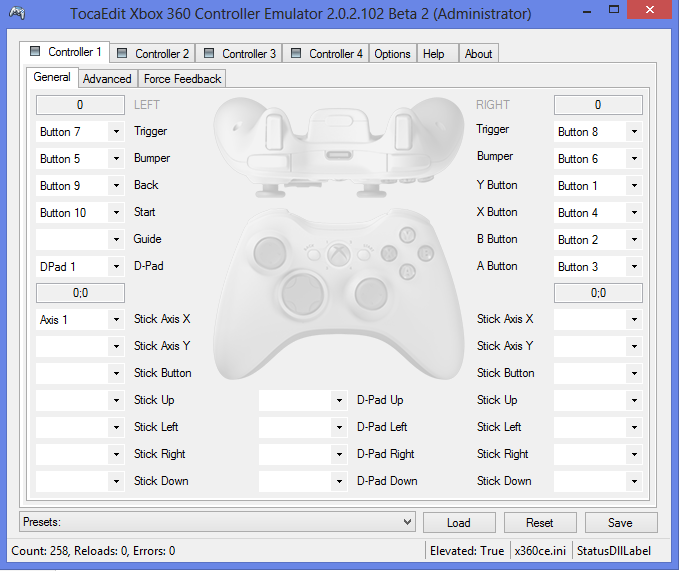Viewport: 679px width, 571px height.
Task: Open the D-Pad Up dropdown
Action: pos(303,400)
